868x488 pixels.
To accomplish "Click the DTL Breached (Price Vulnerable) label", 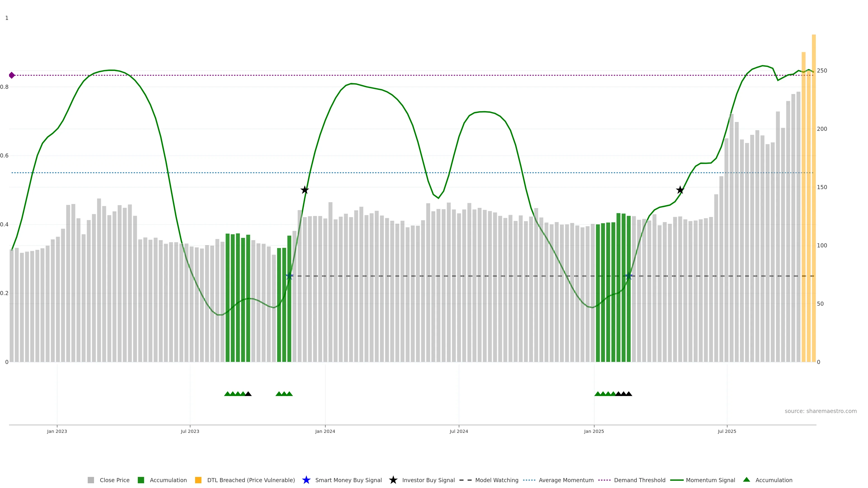I will click(x=251, y=480).
